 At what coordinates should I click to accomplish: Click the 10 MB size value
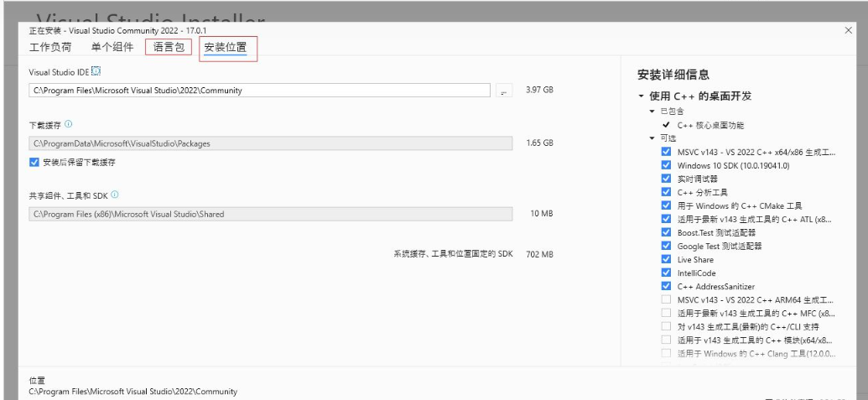pos(542,214)
